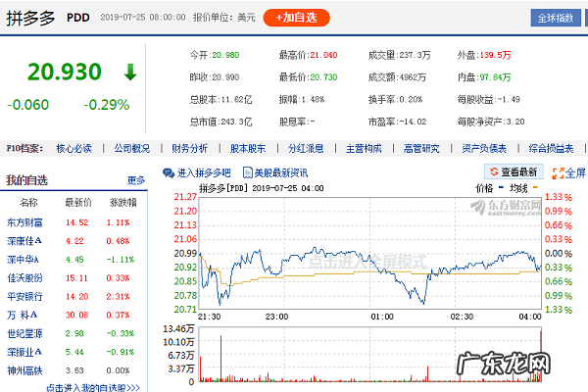Click the green down arrow beside 20.930
The image size is (588, 392).
tap(129, 72)
